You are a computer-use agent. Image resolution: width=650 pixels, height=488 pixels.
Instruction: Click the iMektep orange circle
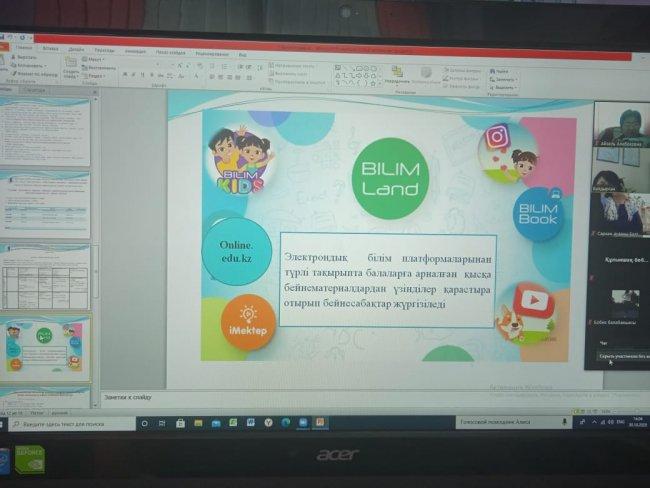click(x=248, y=322)
